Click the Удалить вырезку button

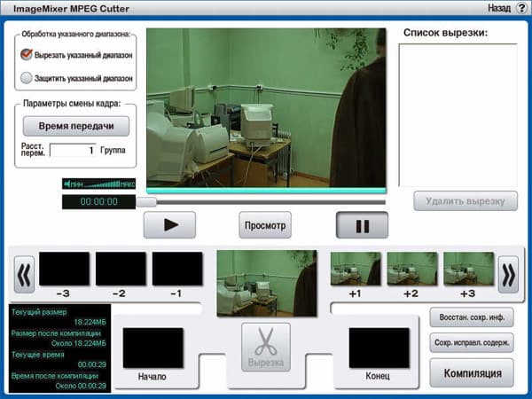tap(465, 201)
